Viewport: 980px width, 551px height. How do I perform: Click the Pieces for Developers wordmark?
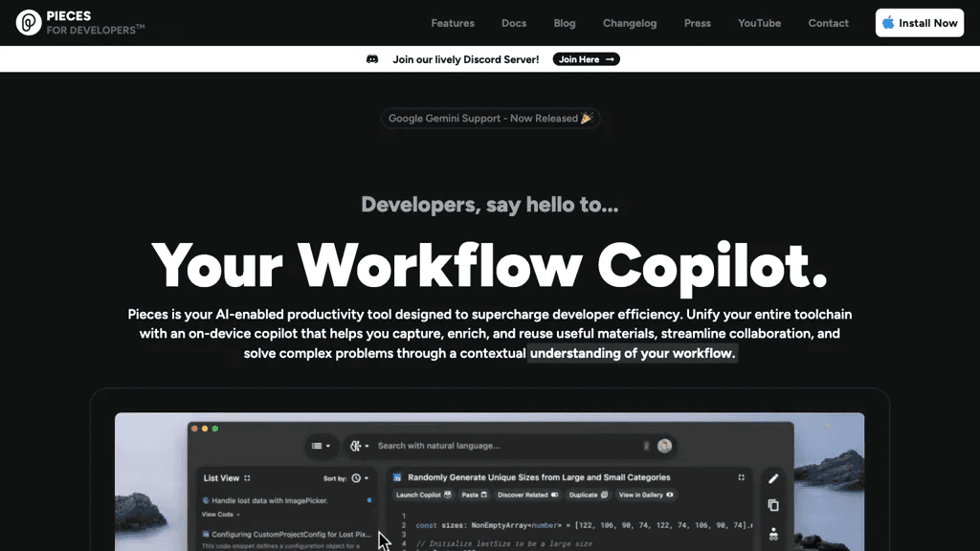click(x=95, y=23)
